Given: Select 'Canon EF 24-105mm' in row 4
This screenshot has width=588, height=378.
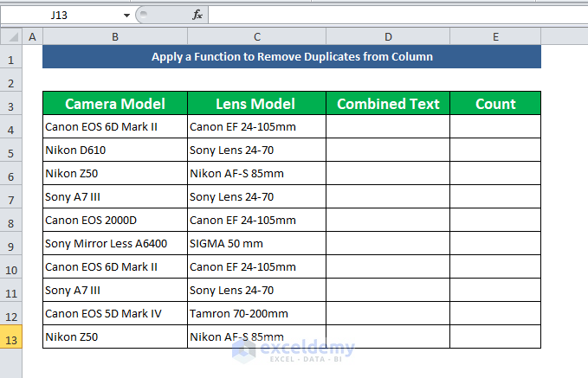Looking at the screenshot, I should pos(257,126).
